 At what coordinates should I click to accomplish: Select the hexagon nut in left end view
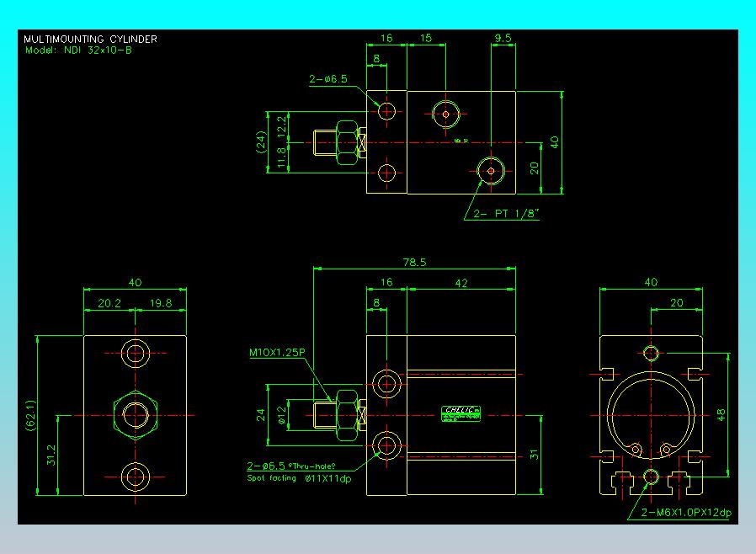tap(136, 415)
